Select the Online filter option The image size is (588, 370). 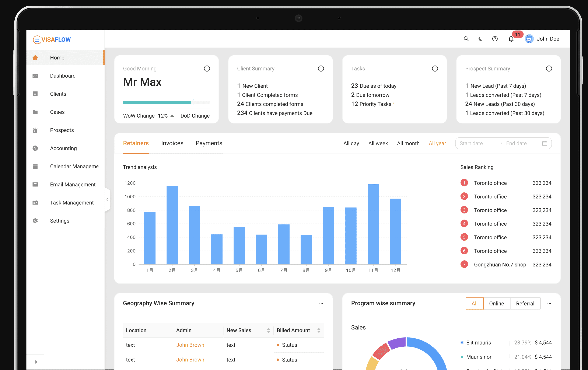496,303
